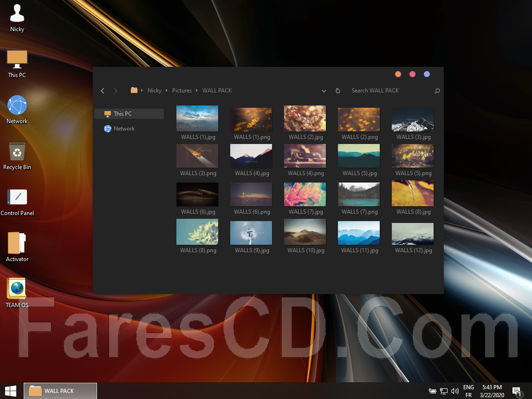Image resolution: width=532 pixels, height=399 pixels.
Task: Open the Windows Start menu
Action: 11,391
